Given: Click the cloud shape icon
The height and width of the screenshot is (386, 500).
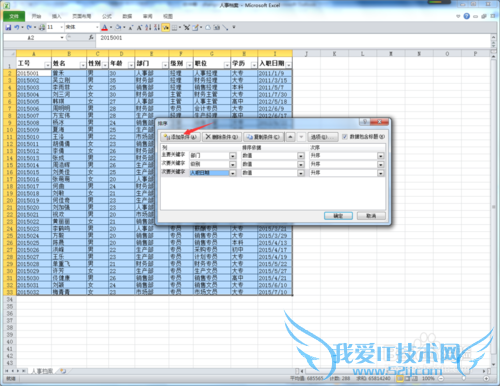Looking at the screenshot, I should point(208,27).
